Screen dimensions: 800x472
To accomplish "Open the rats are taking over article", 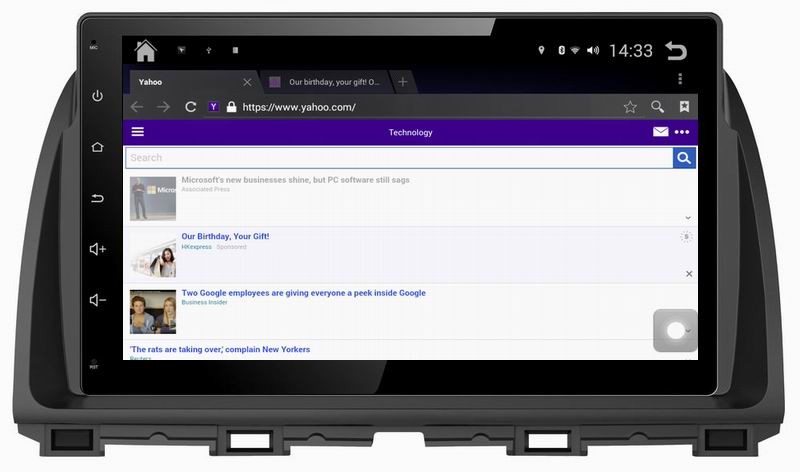I will point(220,350).
